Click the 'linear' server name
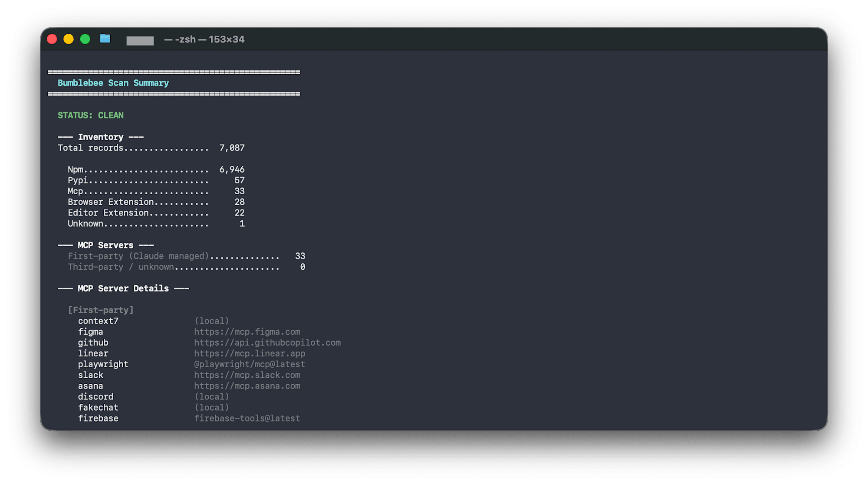The image size is (868, 484). pyautogui.click(x=93, y=354)
